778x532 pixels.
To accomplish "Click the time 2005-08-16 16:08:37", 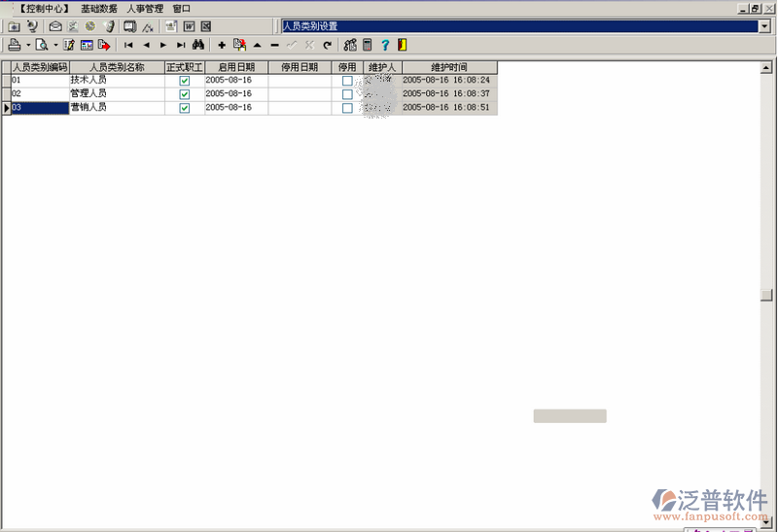I will point(446,94).
